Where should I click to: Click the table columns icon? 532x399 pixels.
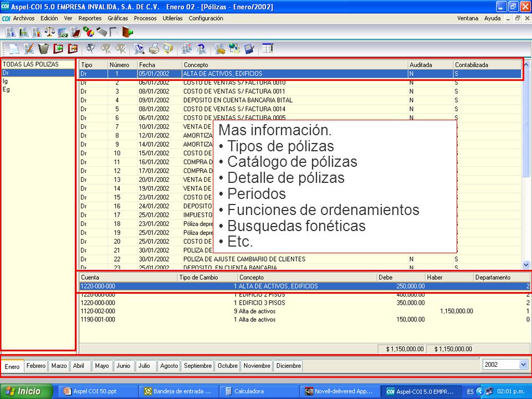pos(268,49)
